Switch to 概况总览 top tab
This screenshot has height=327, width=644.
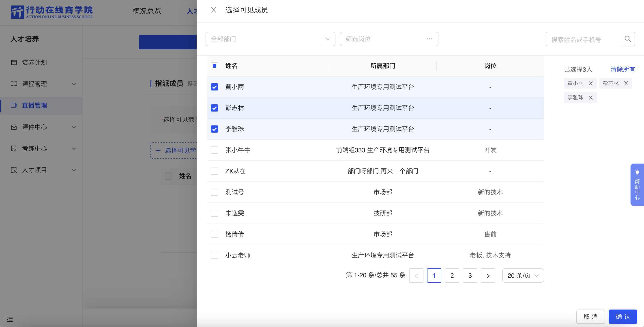tap(147, 11)
